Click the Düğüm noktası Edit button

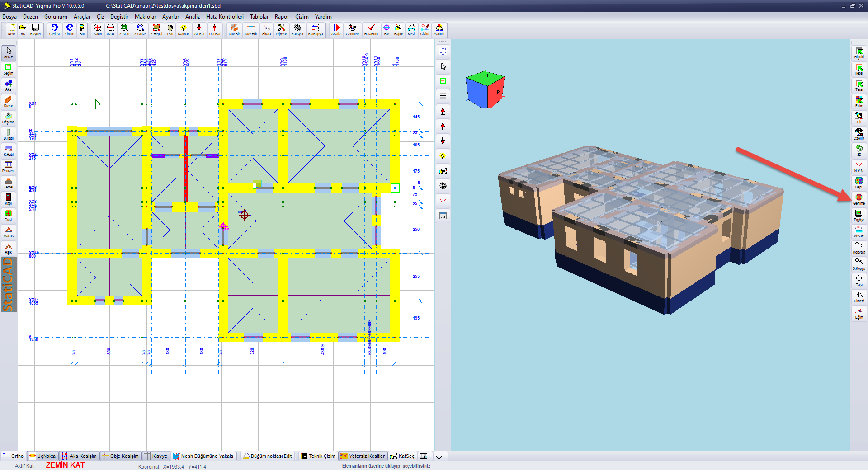(x=267, y=456)
